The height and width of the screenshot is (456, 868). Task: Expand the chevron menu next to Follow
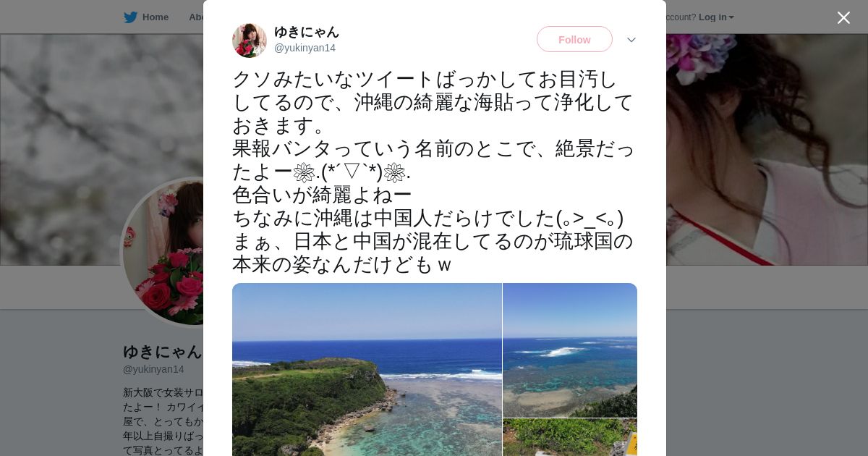coord(631,40)
